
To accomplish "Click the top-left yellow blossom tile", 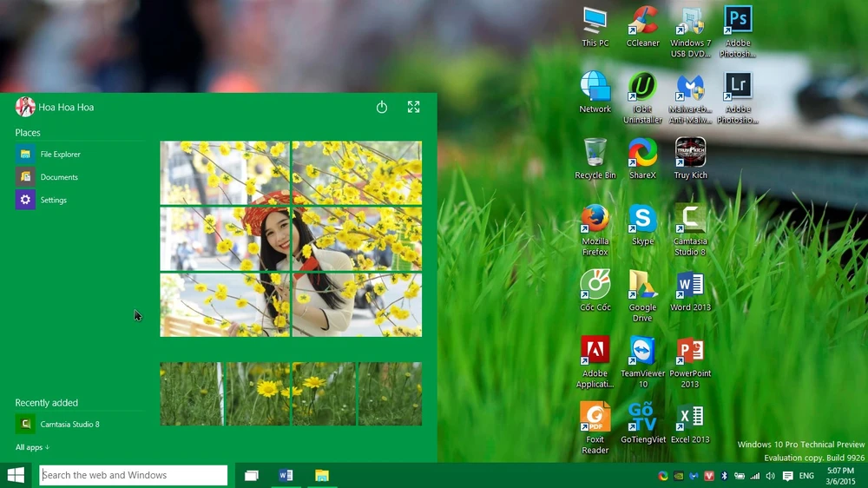I will (x=225, y=173).
